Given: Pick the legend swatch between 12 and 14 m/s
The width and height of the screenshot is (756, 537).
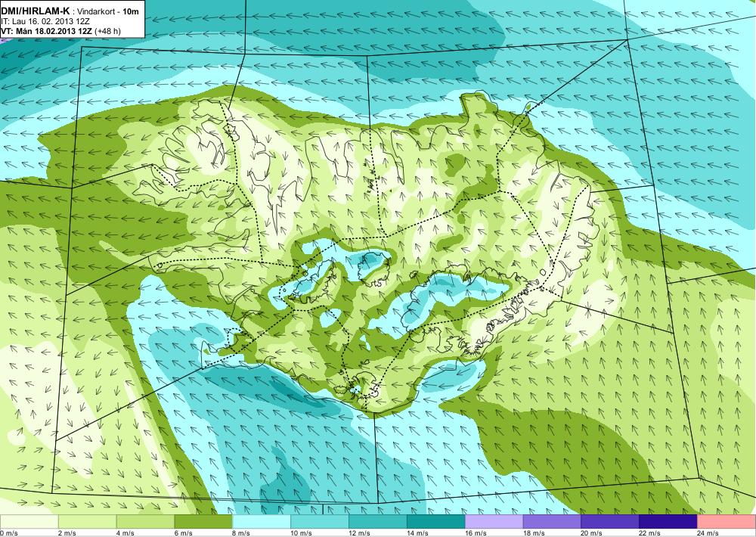Looking at the screenshot, I should point(378,522).
